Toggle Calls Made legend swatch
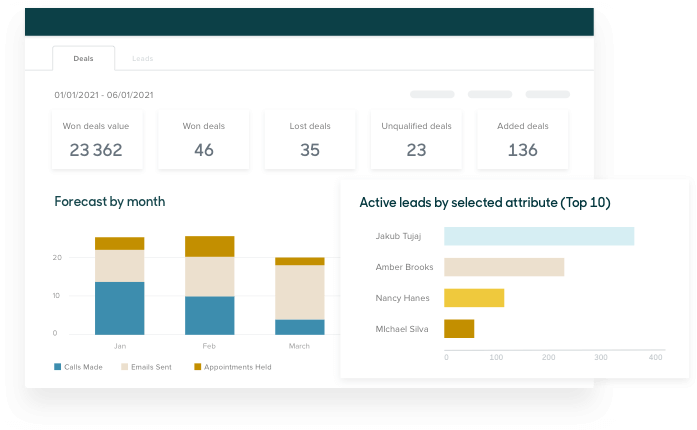Image resolution: width=697 pixels, height=430 pixels. pyautogui.click(x=58, y=367)
